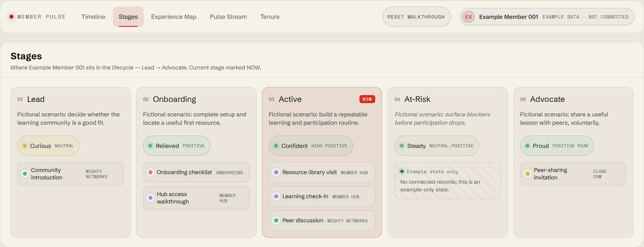Click the green dot beside Steady
This screenshot has width=644, height=247.
[402, 146]
